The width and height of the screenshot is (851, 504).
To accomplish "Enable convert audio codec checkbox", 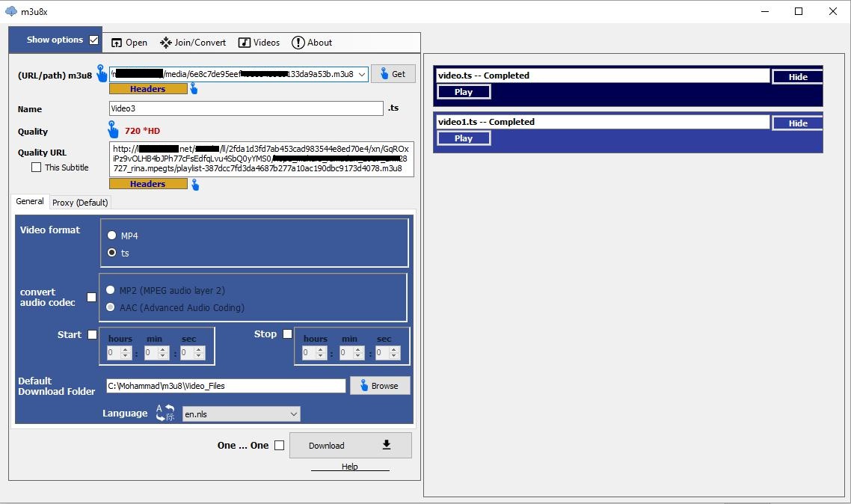I will (x=92, y=298).
